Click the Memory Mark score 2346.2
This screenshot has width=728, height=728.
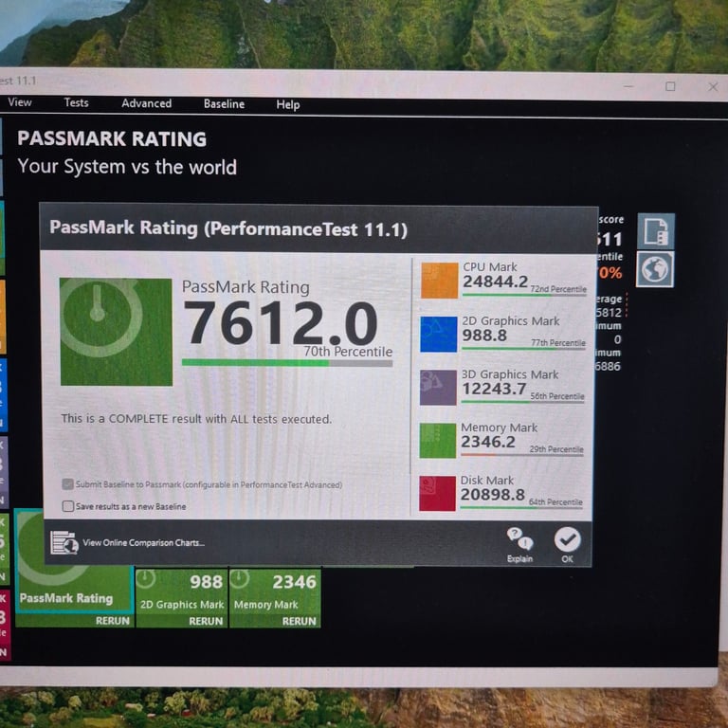488,442
